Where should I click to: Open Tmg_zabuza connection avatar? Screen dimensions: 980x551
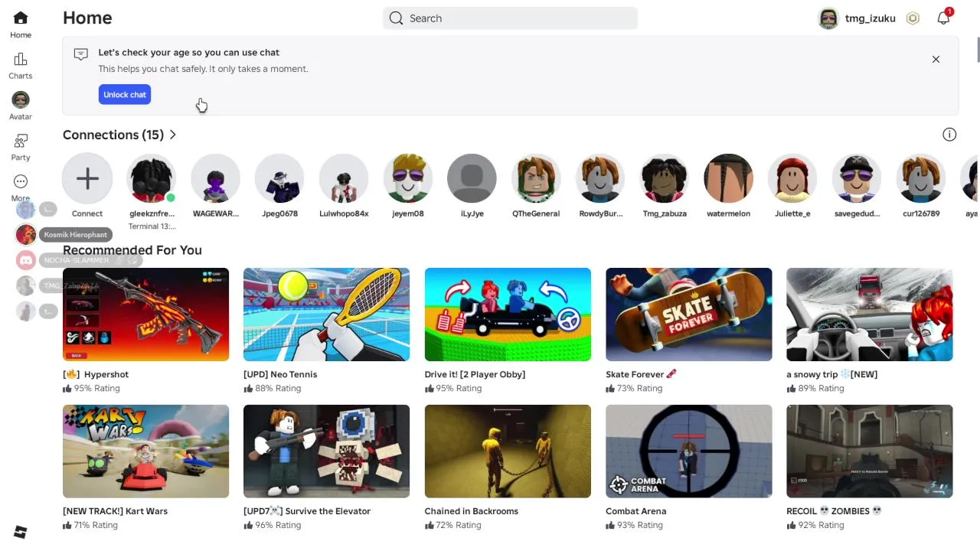click(665, 178)
